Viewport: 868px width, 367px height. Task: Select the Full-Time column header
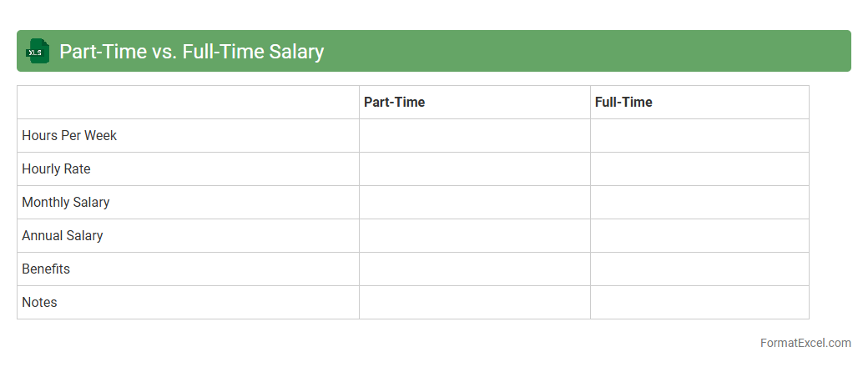click(x=623, y=102)
